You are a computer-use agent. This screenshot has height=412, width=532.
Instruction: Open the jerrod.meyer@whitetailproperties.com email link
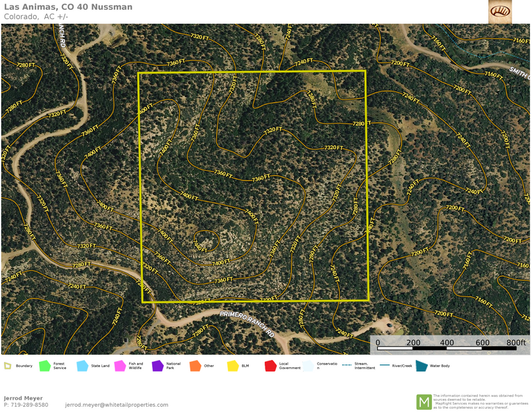[117, 405]
